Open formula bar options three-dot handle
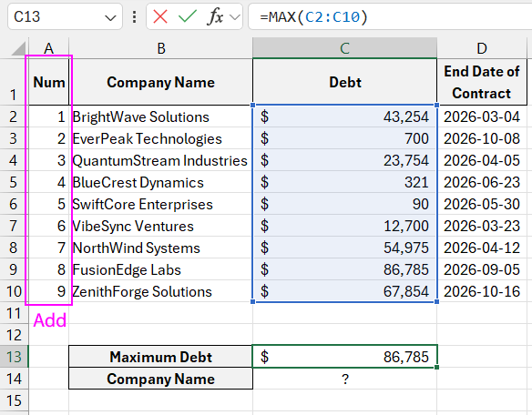 click(134, 16)
